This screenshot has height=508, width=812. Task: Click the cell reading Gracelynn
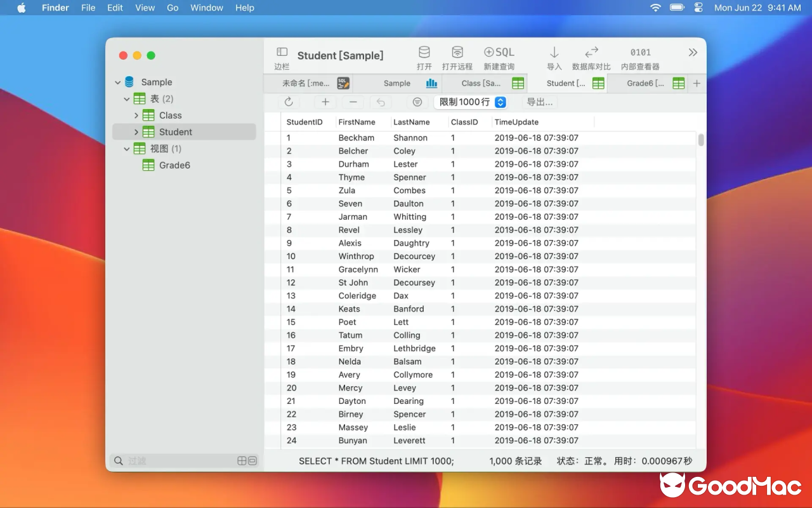(358, 269)
